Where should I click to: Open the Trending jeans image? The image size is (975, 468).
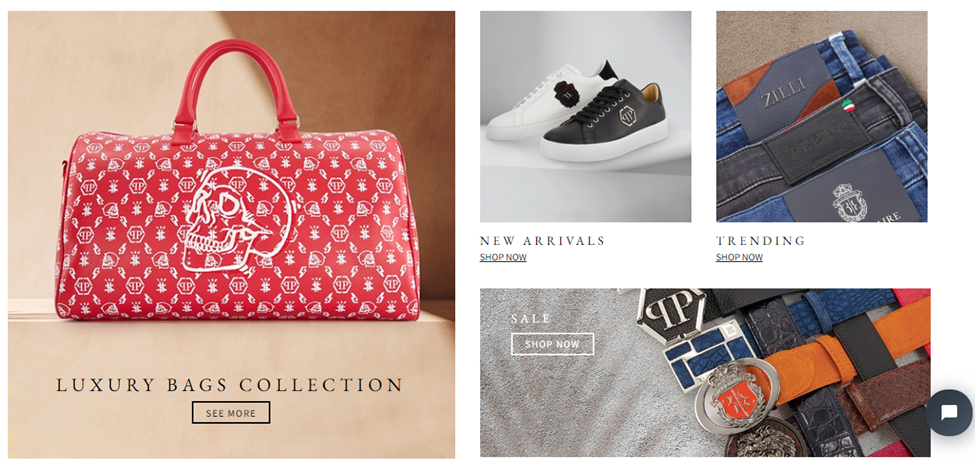(x=821, y=116)
